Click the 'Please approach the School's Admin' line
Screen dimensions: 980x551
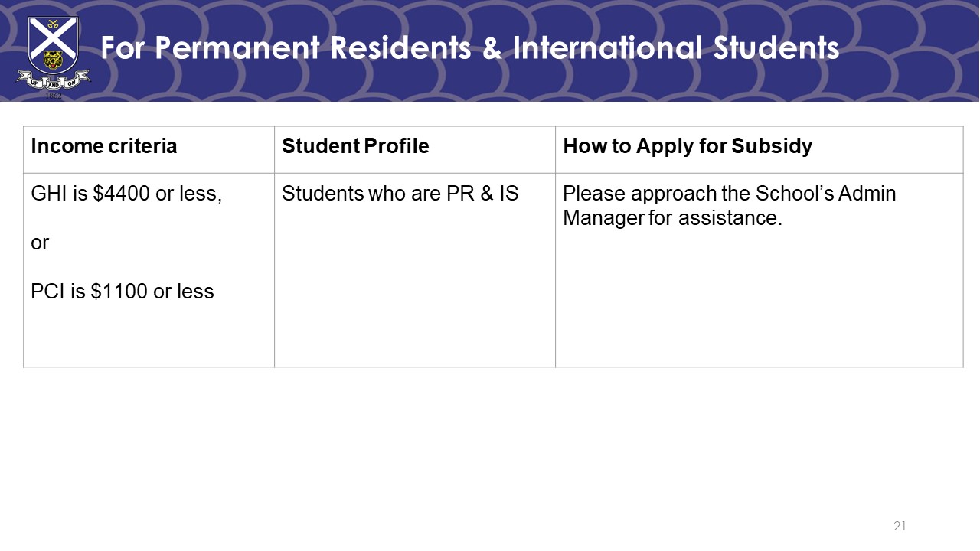pos(730,194)
